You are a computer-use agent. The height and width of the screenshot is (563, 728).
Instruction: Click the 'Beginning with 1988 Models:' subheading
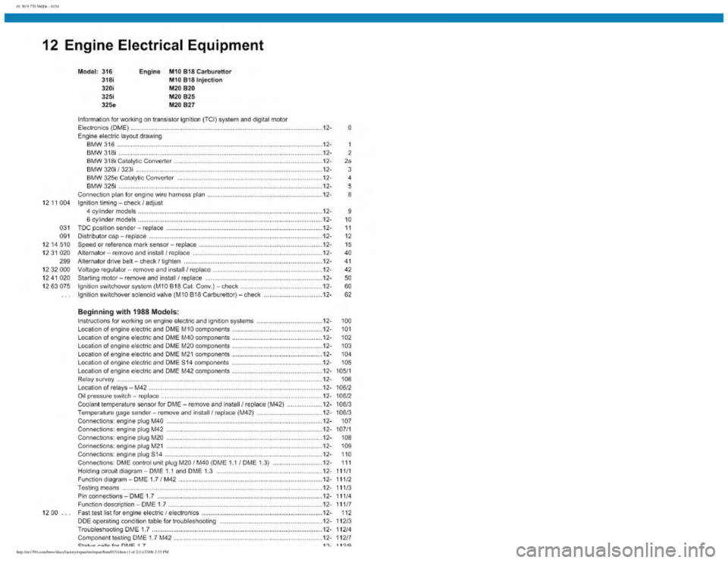128,312
